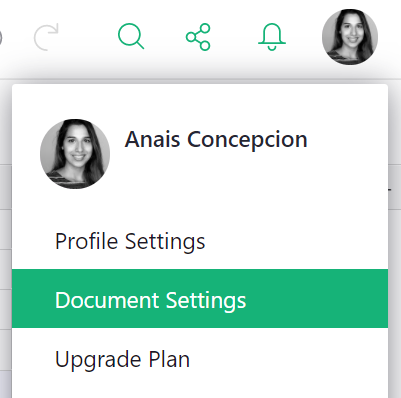Screen dimensions: 401x398
Task: Collapse the account menu via the top avatar
Action: 350,37
